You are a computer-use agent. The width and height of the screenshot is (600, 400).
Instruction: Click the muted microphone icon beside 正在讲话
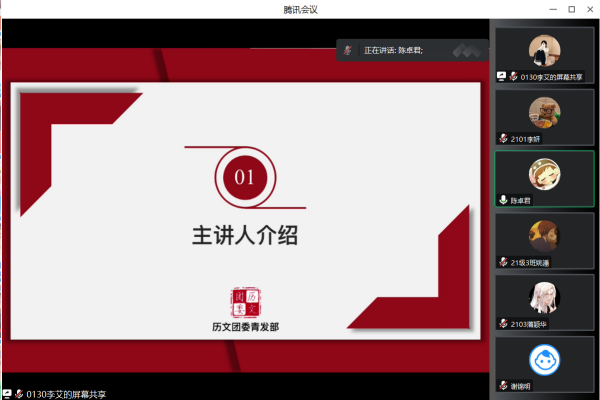(x=348, y=49)
